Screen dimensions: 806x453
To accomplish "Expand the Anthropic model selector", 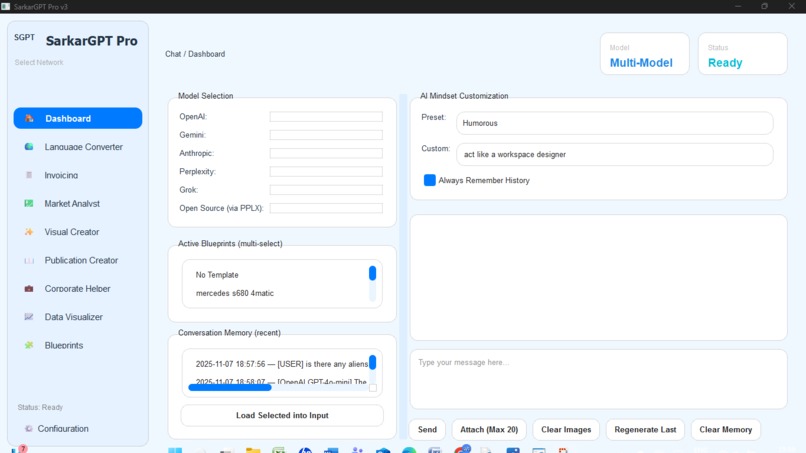I will (326, 153).
